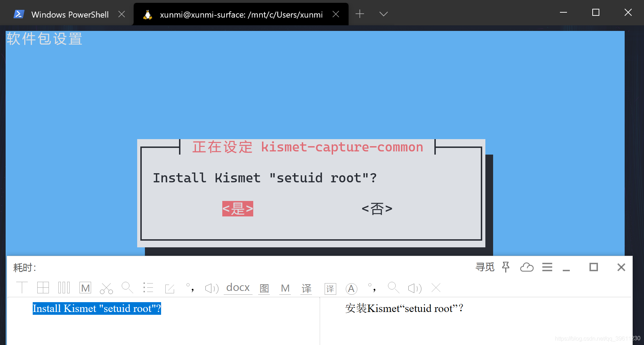The width and height of the screenshot is (644, 345).
Task: Open the edit correction icon
Action: click(x=170, y=288)
